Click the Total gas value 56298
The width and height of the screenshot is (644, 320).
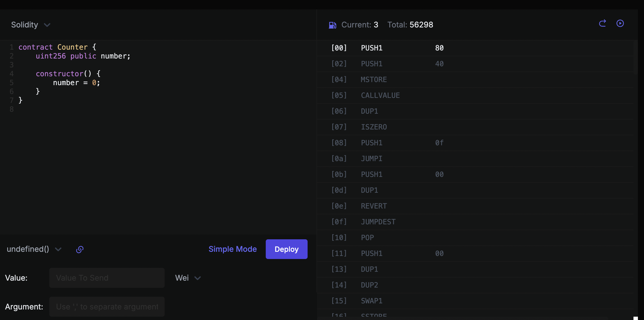421,25
